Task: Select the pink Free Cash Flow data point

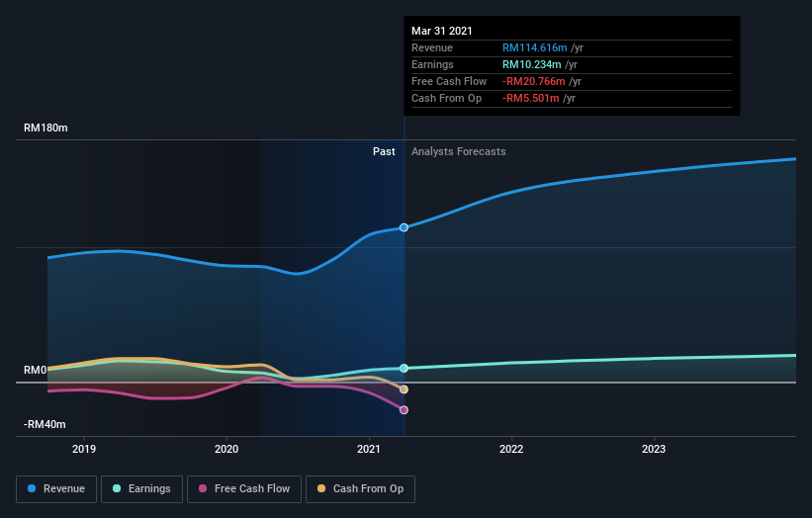Action: (404, 410)
